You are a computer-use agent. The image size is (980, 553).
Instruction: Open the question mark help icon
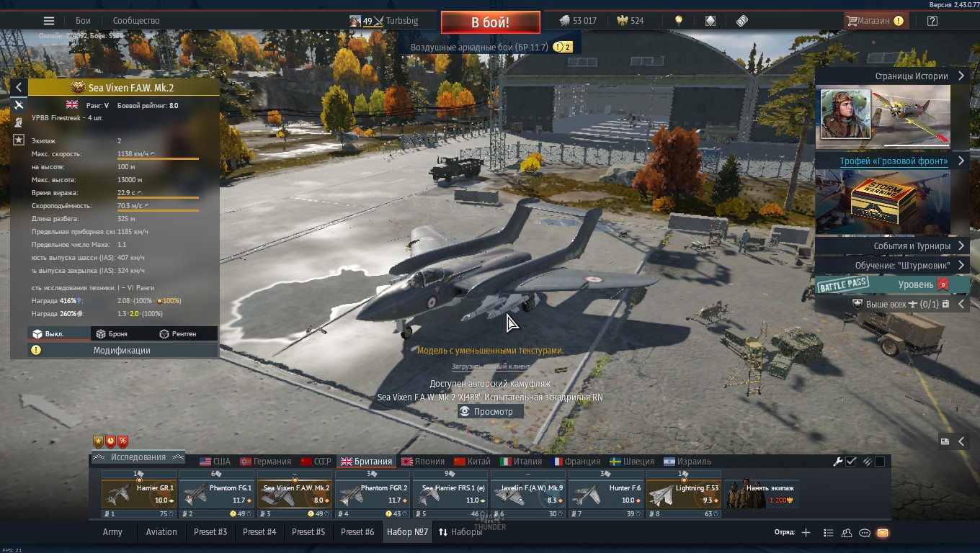click(x=932, y=21)
